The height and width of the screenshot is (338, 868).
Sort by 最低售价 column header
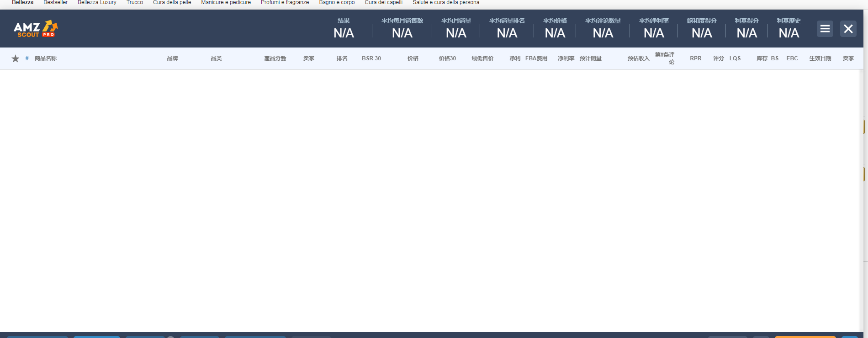pyautogui.click(x=482, y=58)
